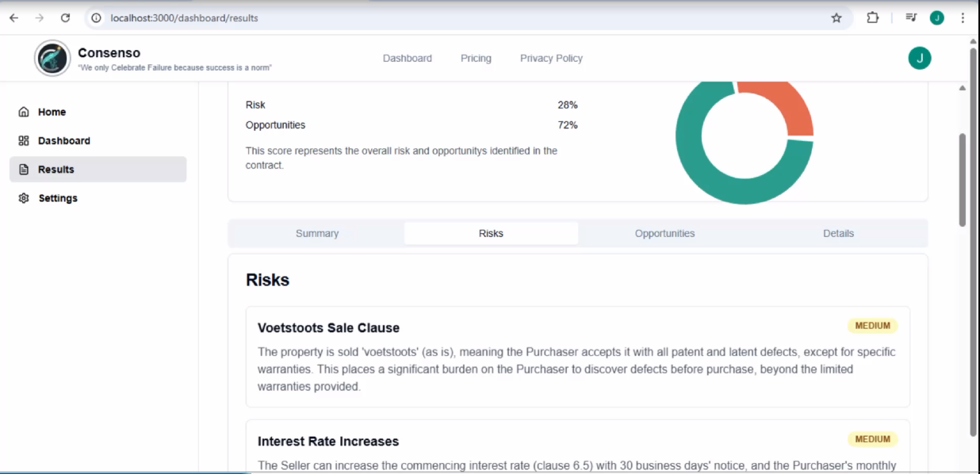Click the Consenso logo icon
The width and height of the screenshot is (980, 474).
pyautogui.click(x=52, y=58)
